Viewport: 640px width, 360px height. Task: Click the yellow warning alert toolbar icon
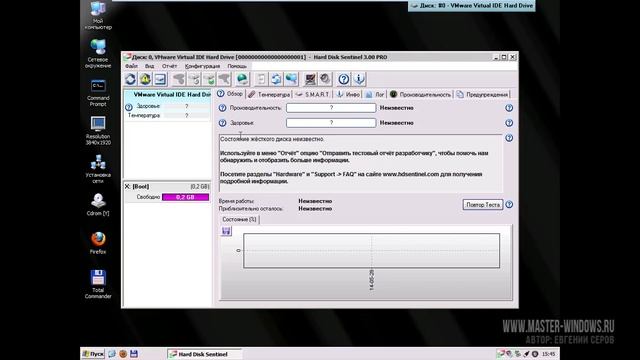(x=145, y=79)
